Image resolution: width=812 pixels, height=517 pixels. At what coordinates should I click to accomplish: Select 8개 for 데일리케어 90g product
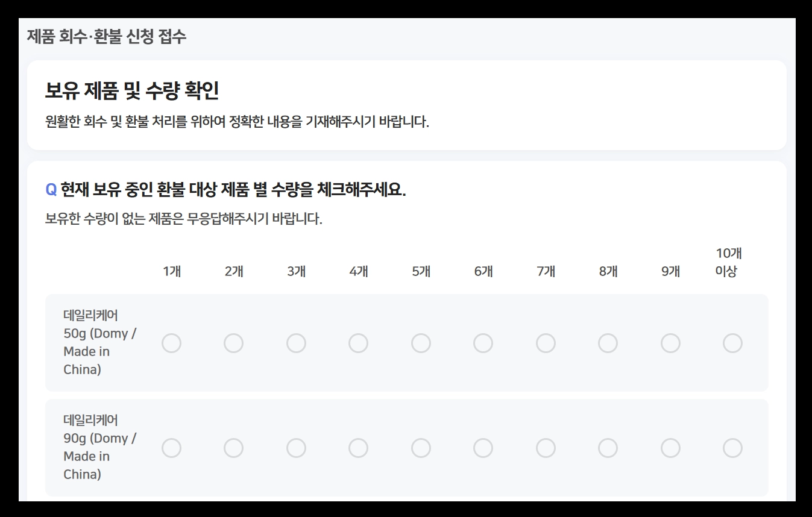pyautogui.click(x=608, y=448)
